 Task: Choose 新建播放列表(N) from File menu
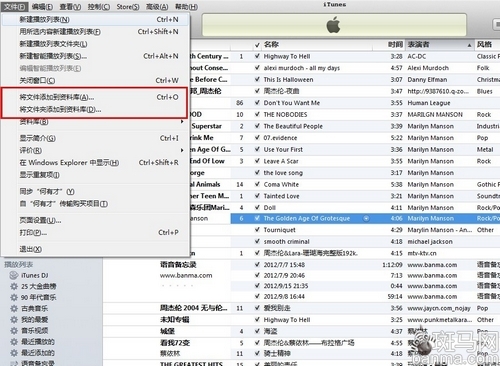coord(96,20)
